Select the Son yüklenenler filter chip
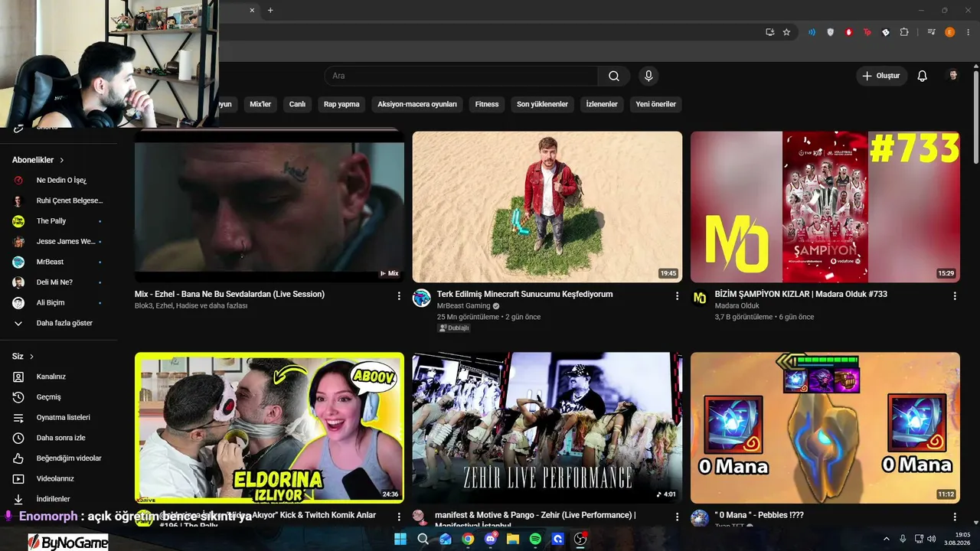The height and width of the screenshot is (551, 980). click(x=542, y=104)
